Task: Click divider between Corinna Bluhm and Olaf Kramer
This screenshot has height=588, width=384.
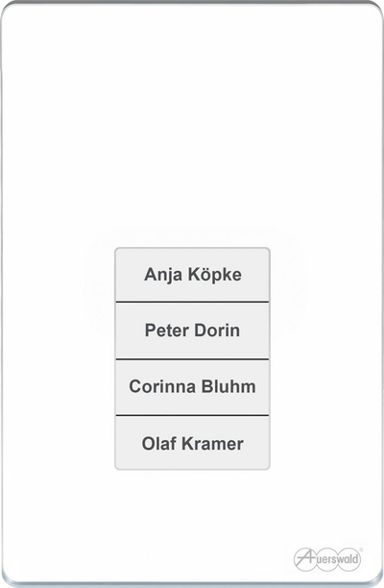Action: pos(192,415)
